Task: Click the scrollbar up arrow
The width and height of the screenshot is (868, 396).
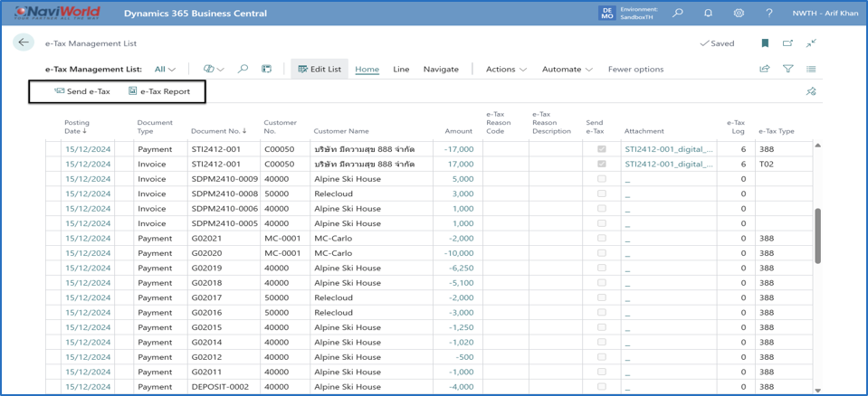Action: 817,145
